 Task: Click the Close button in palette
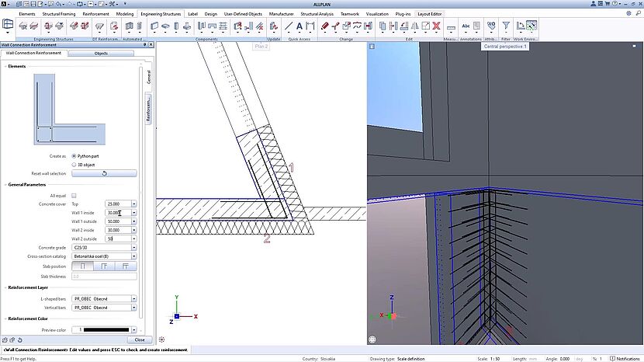(139, 339)
